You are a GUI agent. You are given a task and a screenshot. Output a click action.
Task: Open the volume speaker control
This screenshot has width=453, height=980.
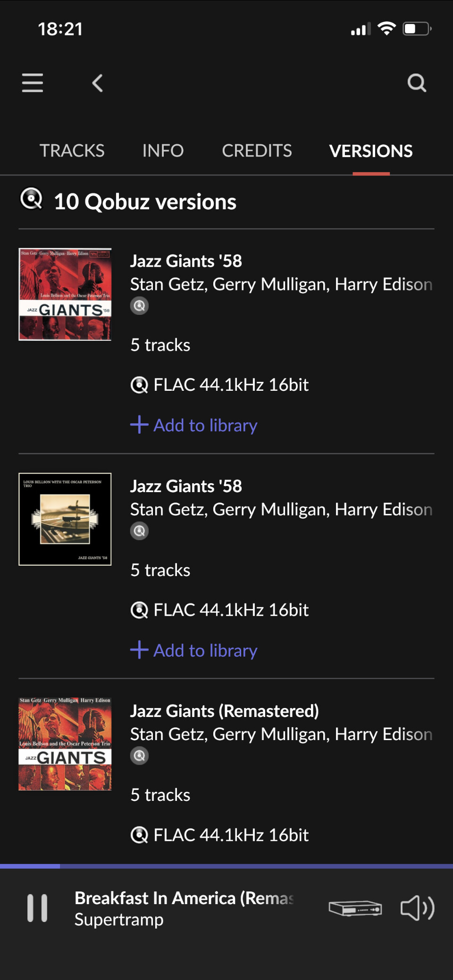[417, 908]
